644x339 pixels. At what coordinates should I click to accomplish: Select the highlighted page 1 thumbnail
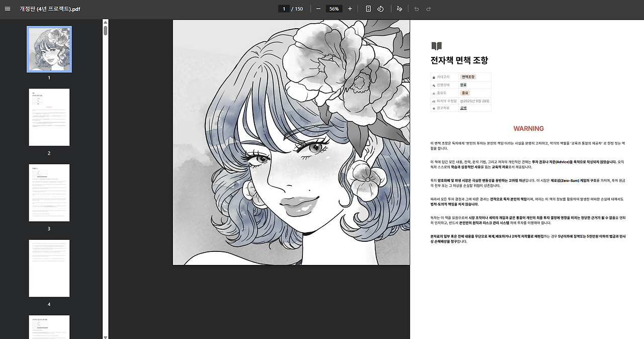pyautogui.click(x=49, y=49)
